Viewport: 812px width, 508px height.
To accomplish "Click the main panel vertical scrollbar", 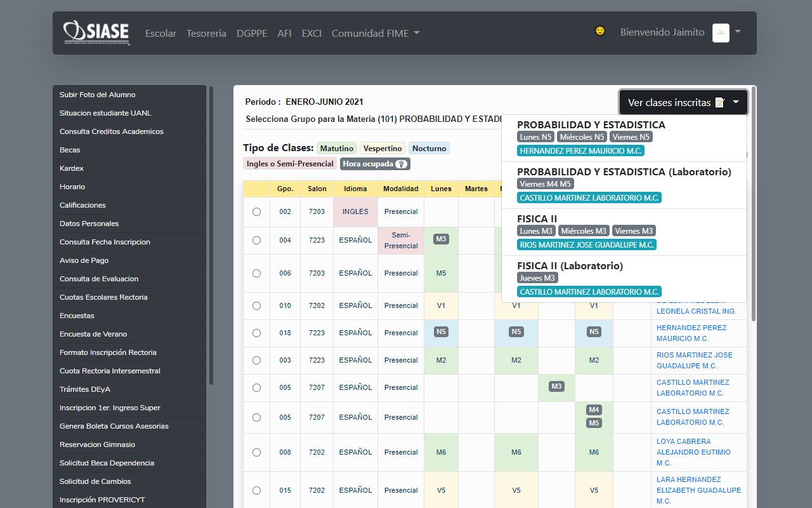I will click(x=753, y=203).
